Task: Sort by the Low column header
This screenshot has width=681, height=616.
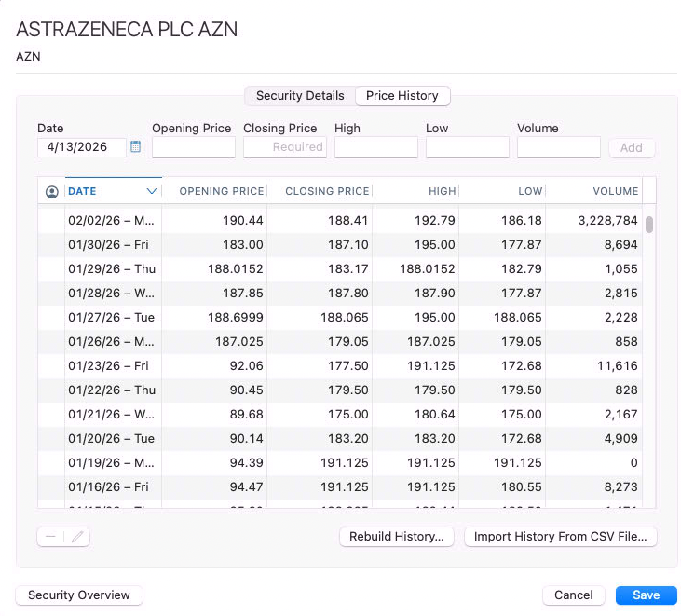Action: click(x=502, y=191)
